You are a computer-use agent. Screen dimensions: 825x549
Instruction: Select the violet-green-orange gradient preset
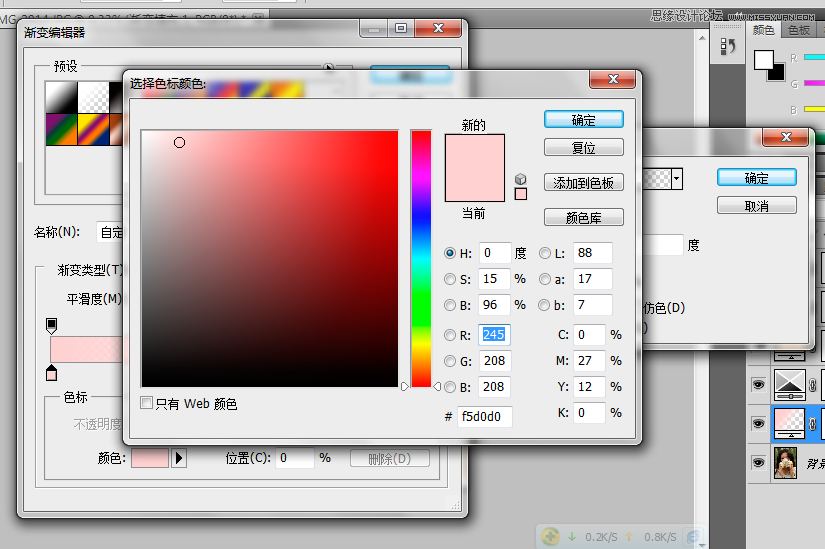tap(62, 129)
